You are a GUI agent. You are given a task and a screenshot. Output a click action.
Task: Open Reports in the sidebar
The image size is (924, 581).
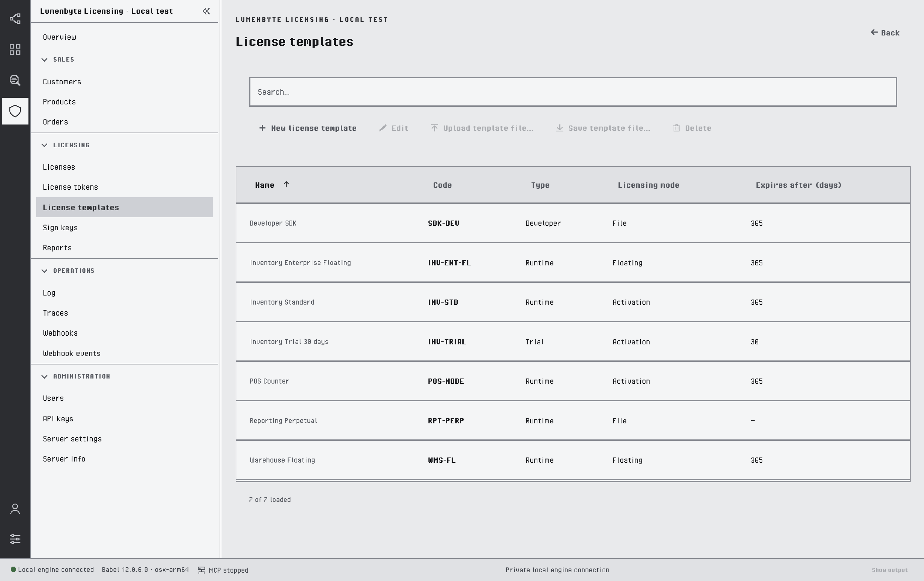(x=124, y=248)
